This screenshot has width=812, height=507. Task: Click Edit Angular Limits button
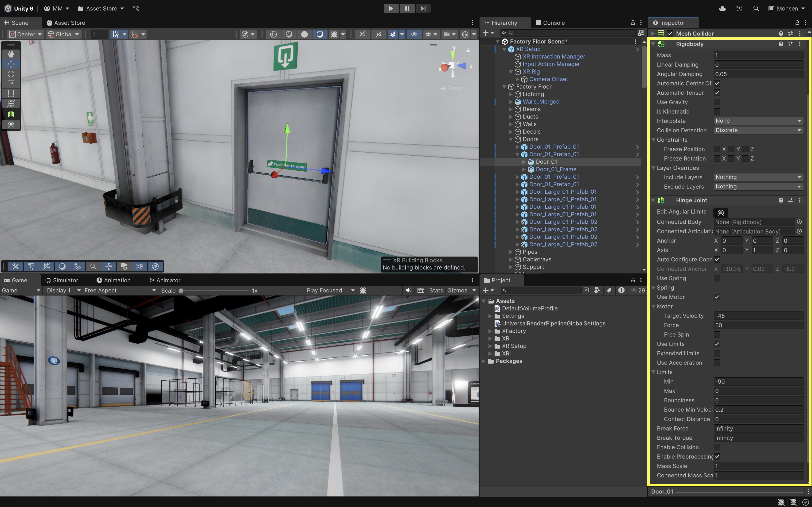[x=720, y=213]
